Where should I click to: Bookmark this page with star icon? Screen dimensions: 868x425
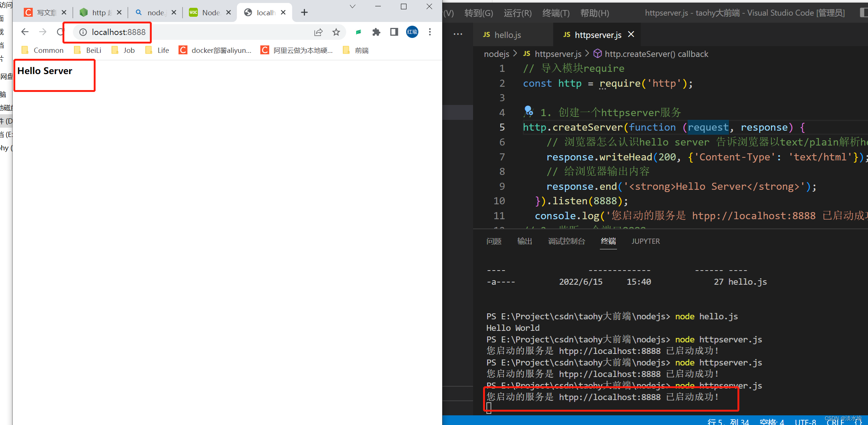pos(336,32)
